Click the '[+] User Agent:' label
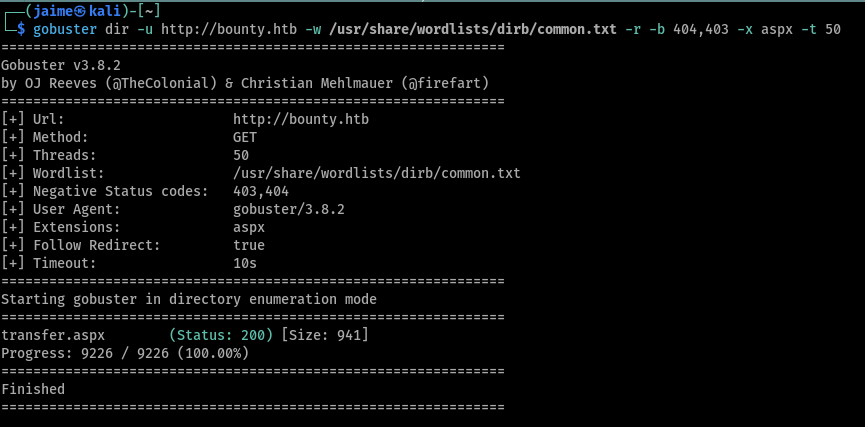 (x=61, y=210)
